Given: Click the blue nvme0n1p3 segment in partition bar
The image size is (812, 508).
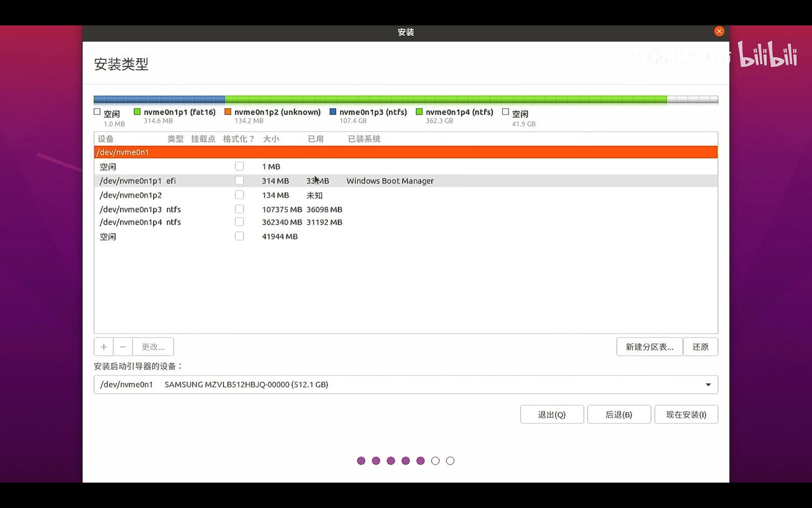Looking at the screenshot, I should [x=159, y=99].
